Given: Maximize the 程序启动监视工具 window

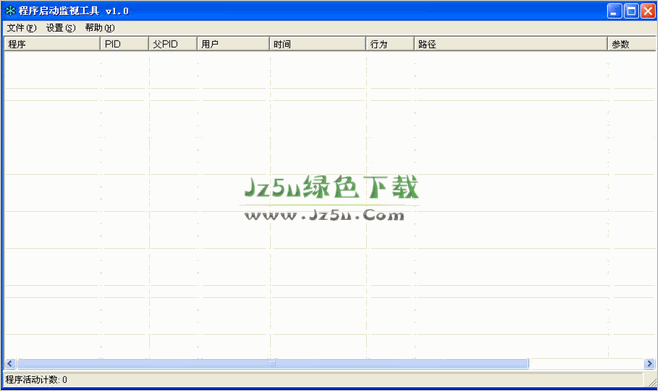Looking at the screenshot, I should (x=631, y=11).
